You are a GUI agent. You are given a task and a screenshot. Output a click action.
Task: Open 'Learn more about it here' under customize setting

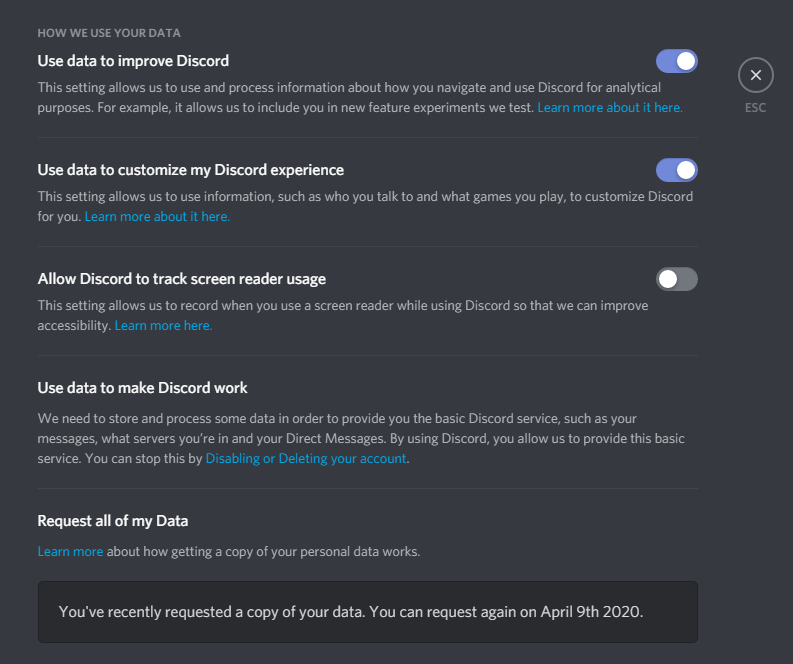(157, 216)
